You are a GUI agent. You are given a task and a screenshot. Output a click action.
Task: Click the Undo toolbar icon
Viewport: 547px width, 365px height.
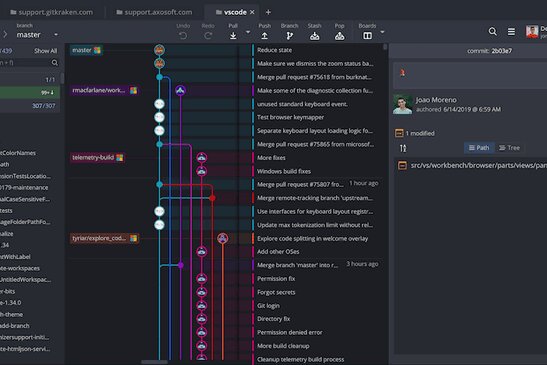[x=183, y=36]
